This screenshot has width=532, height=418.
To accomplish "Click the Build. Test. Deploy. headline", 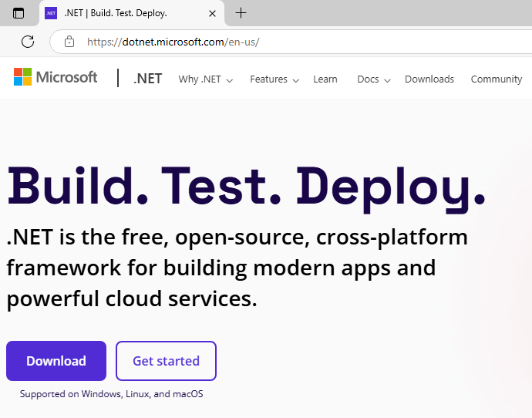I will [246, 188].
